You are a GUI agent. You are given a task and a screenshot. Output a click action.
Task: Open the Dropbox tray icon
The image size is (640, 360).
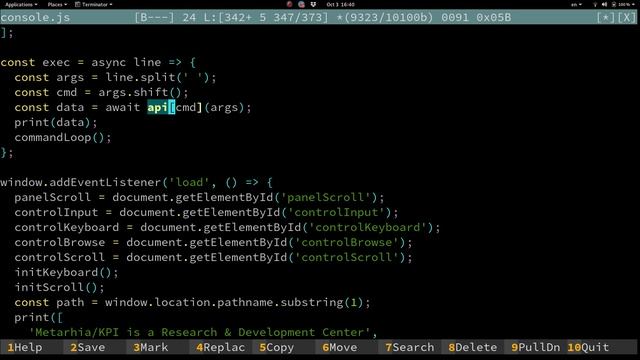(313, 4)
